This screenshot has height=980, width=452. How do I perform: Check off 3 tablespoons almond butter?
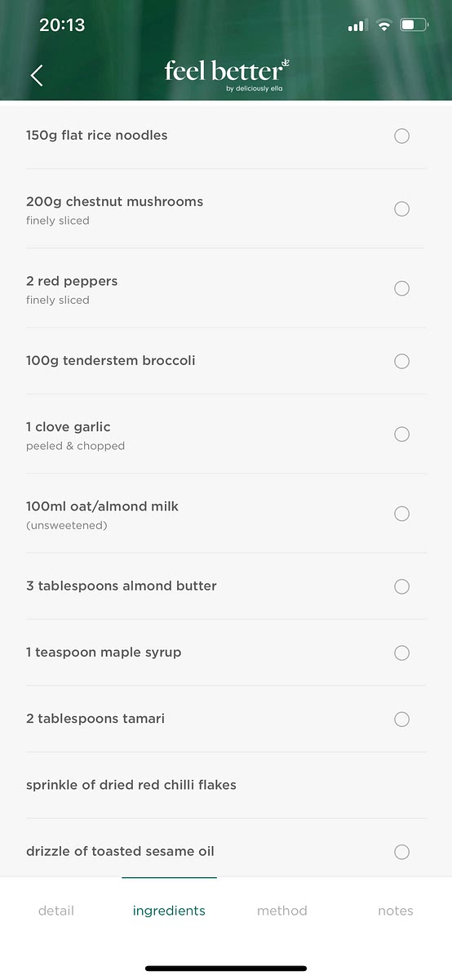(401, 586)
